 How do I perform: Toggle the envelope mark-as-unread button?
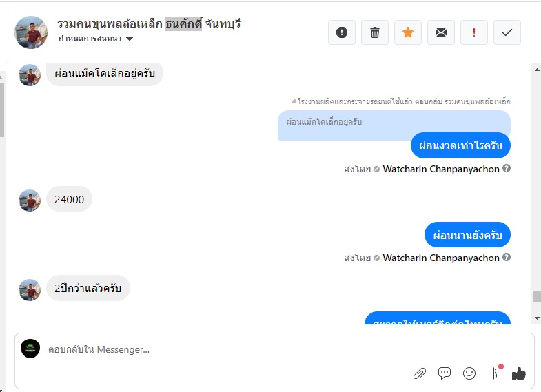click(441, 32)
